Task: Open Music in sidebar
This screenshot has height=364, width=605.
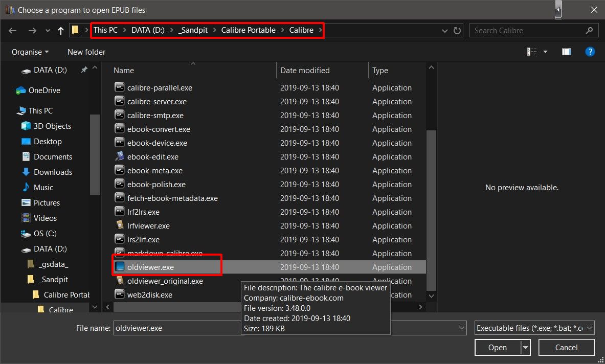Action: 43,188
